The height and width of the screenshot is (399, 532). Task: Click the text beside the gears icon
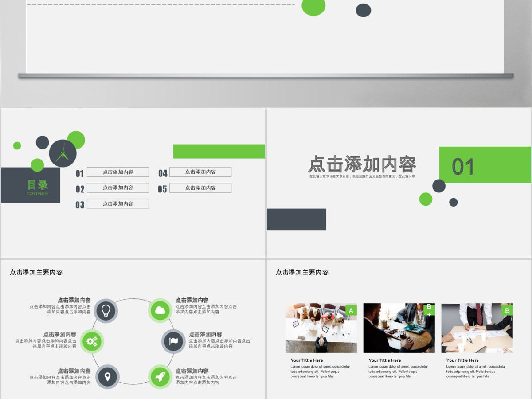coord(46,340)
